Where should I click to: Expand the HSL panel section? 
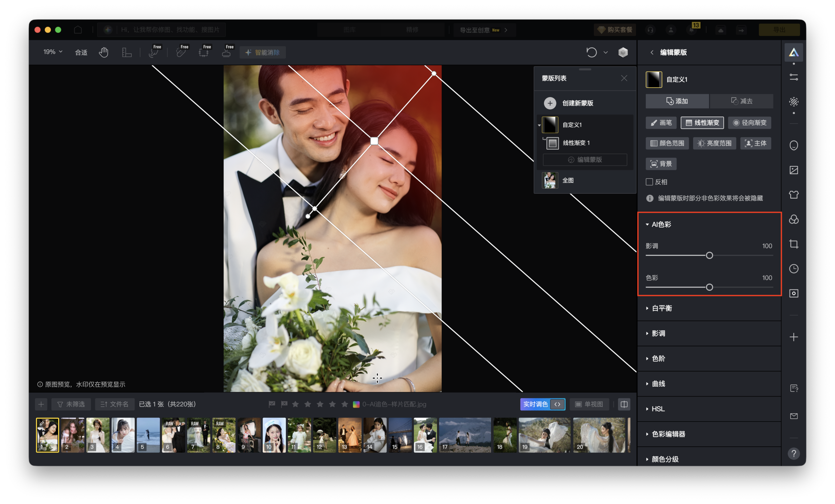point(658,409)
